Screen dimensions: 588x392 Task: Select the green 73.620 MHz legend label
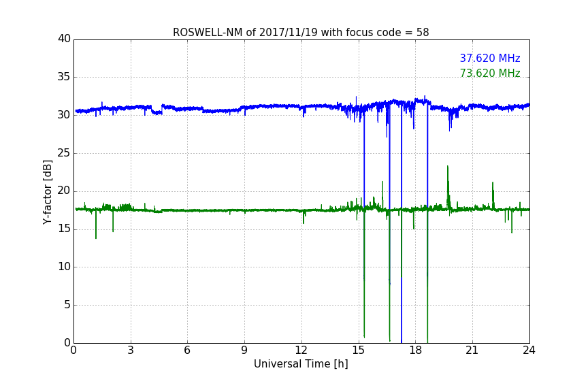pyautogui.click(x=490, y=73)
